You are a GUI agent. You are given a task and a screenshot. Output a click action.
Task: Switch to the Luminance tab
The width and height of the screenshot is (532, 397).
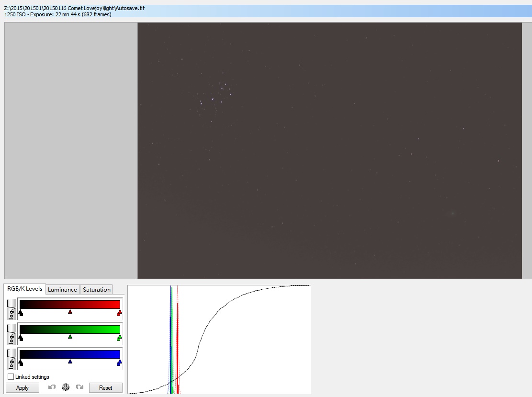click(62, 289)
